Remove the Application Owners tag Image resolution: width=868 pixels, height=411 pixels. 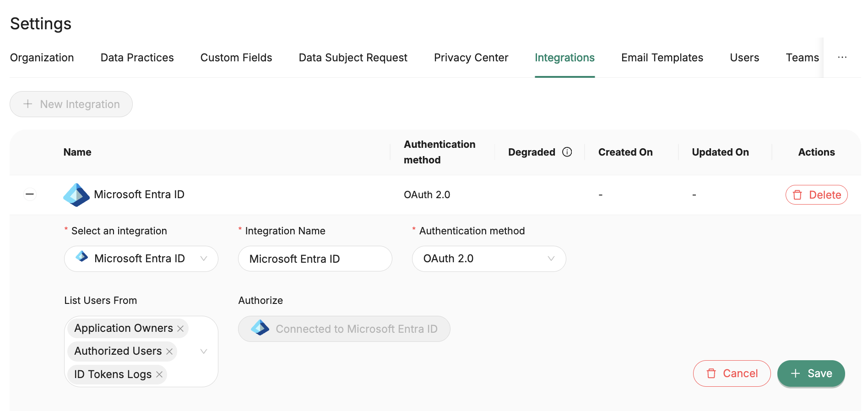(x=180, y=329)
